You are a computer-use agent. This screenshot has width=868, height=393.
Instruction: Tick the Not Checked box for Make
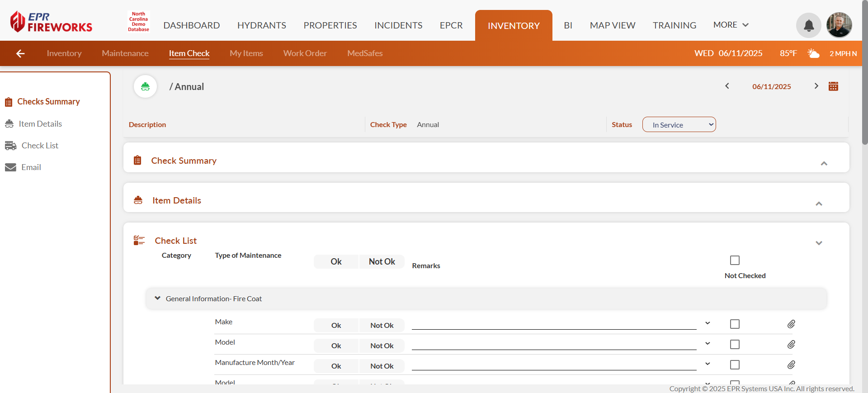735,324
